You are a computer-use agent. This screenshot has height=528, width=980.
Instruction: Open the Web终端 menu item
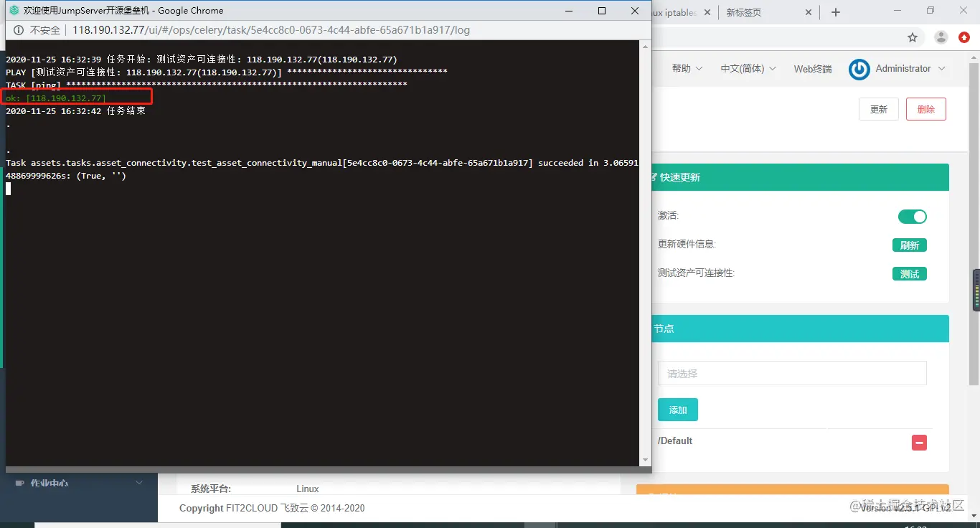813,69
